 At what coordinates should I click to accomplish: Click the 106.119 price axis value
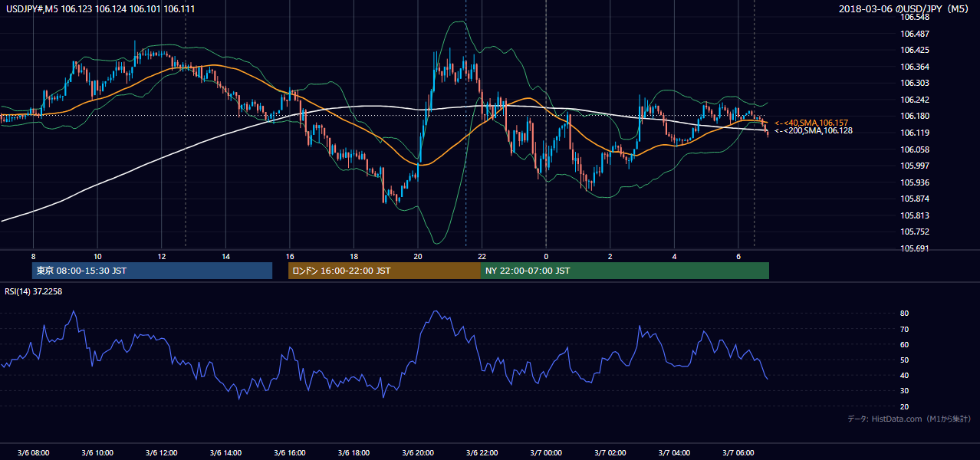[915, 133]
